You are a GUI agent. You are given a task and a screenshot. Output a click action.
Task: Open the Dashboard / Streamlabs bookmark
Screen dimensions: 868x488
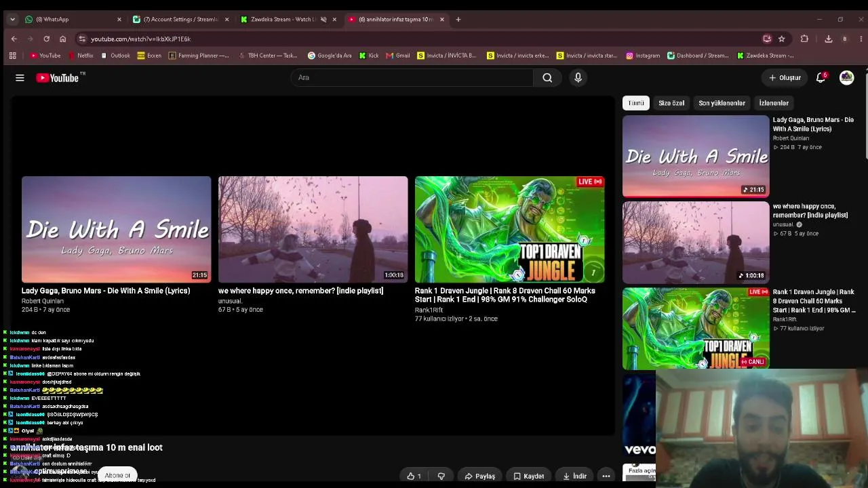click(698, 56)
